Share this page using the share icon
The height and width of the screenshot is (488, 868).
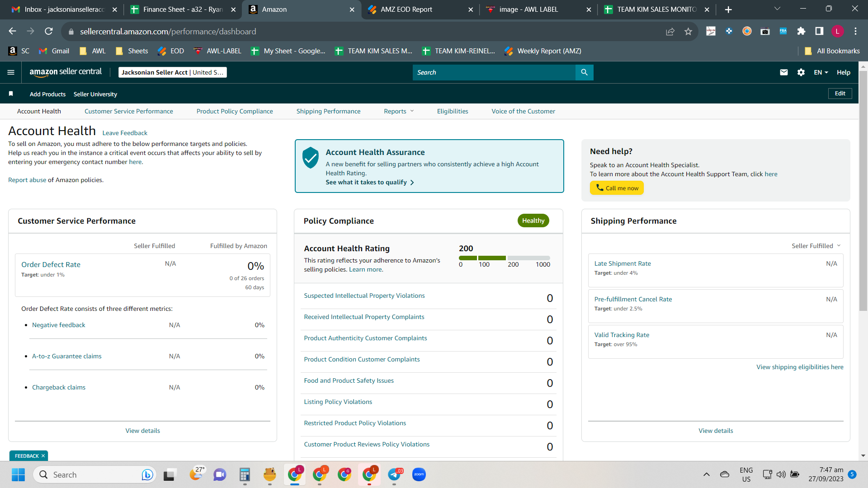(x=670, y=31)
